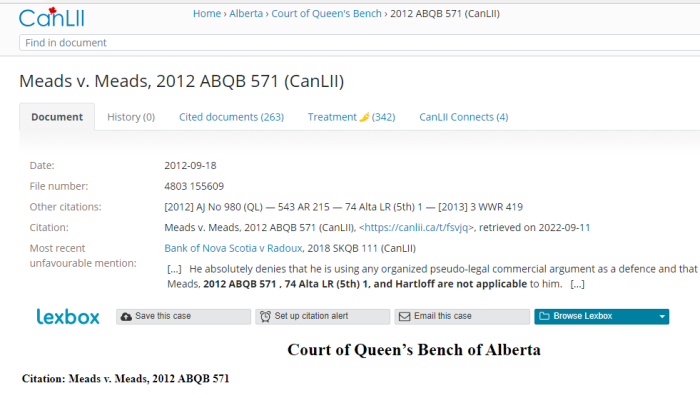
Task: Open the CanLII logo homepage
Action: 52,17
